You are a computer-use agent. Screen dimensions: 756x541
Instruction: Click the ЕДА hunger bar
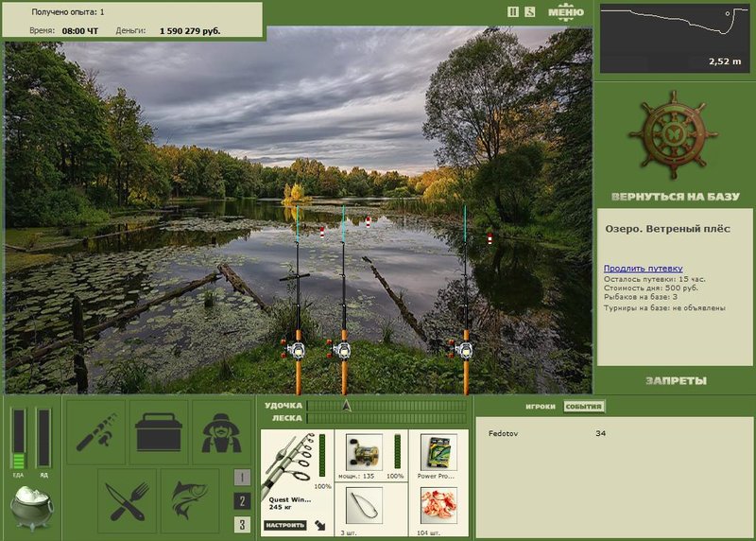point(18,439)
